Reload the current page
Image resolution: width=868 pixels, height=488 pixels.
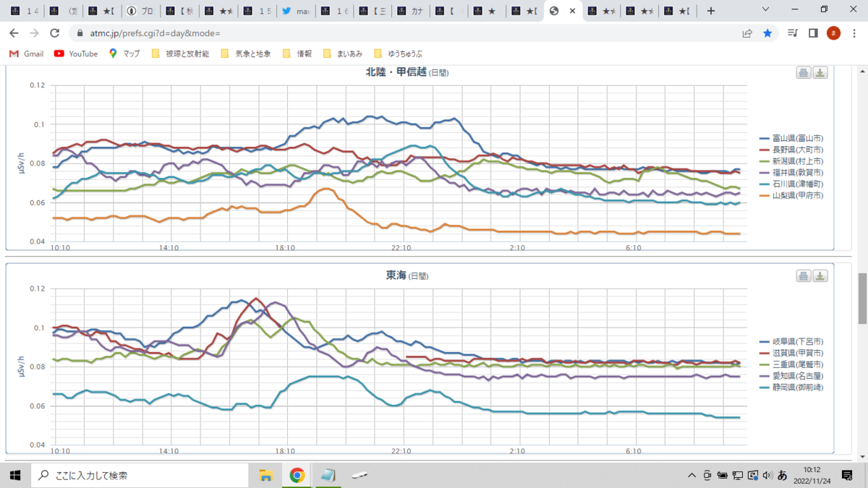pyautogui.click(x=54, y=33)
